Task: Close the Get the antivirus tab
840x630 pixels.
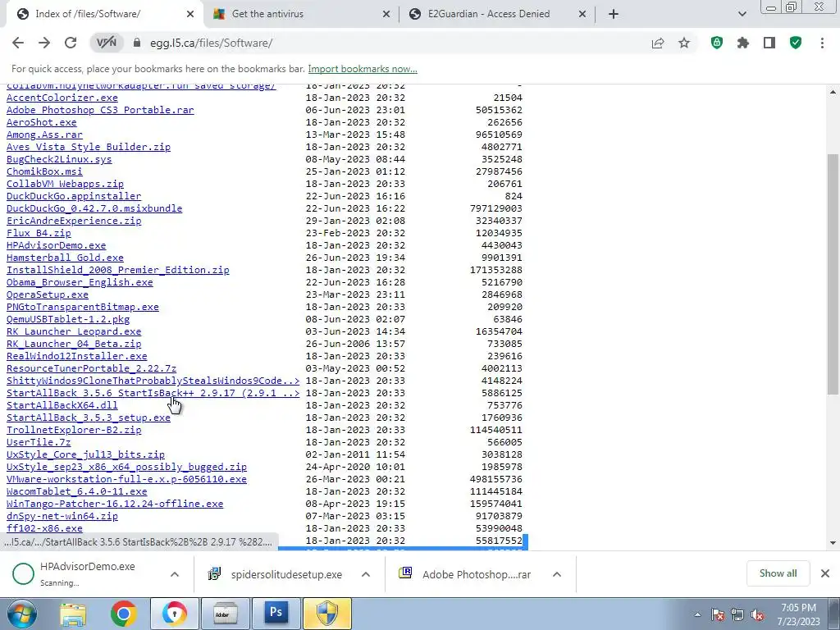Action: (386, 15)
